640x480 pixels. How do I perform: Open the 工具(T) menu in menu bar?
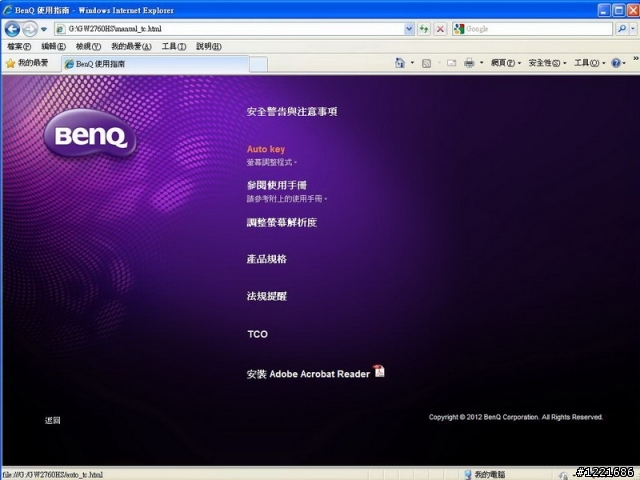pyautogui.click(x=174, y=46)
